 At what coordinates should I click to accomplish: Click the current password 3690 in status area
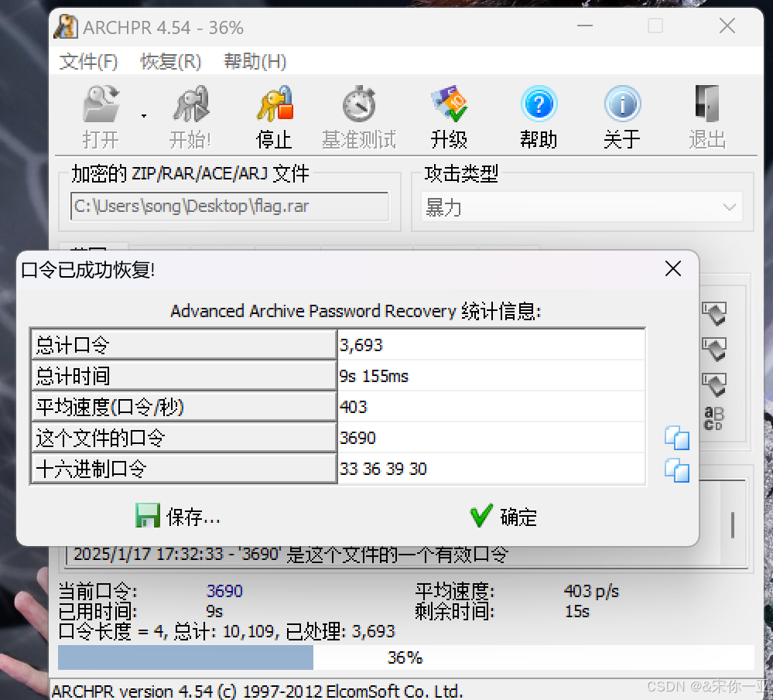click(224, 591)
